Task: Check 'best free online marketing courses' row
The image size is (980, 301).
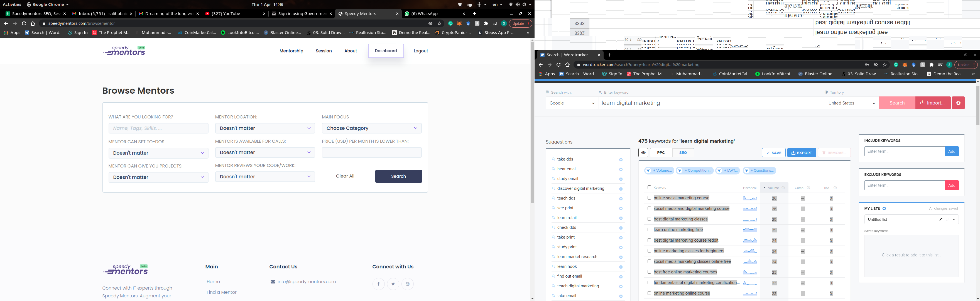Action: 650,272
